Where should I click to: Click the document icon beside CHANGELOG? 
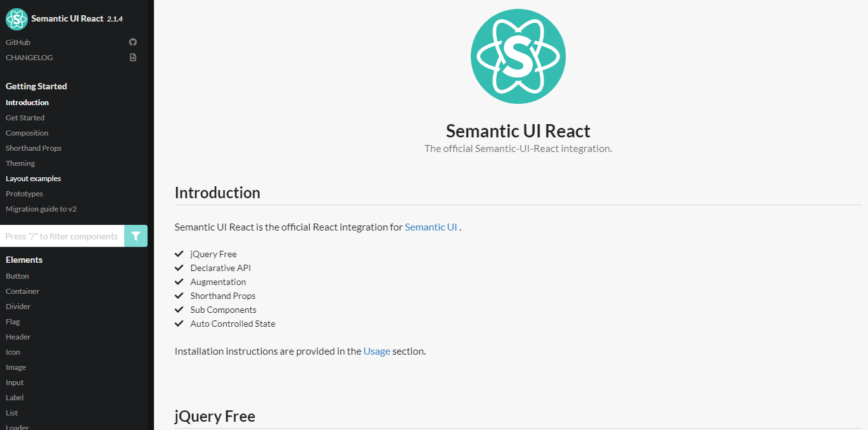click(x=133, y=57)
